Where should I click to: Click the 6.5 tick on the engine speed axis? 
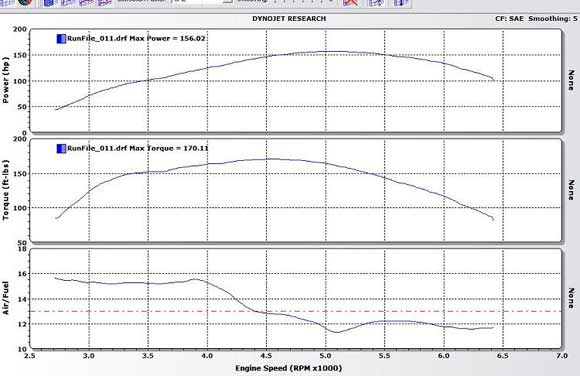(x=503, y=356)
